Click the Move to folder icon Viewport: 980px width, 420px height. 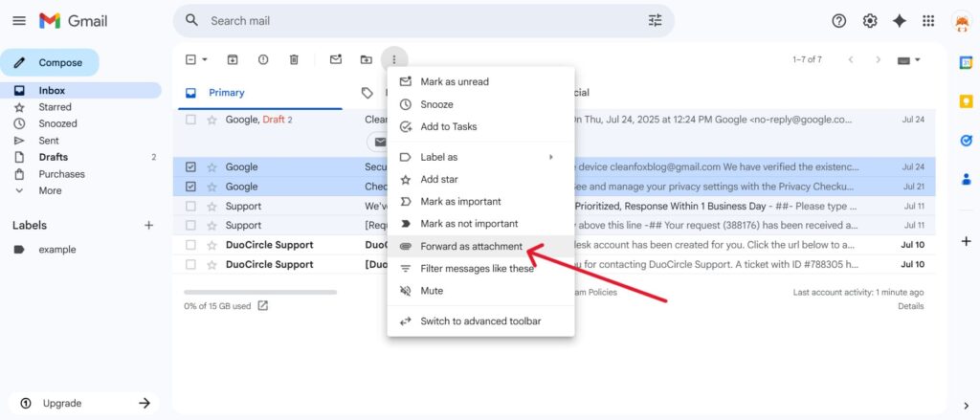(367, 59)
